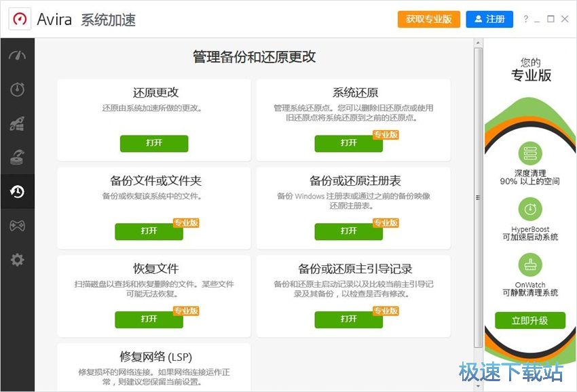Click the 专业版 badge on 备份或还原注册表
Viewport: 577px width, 392px height.
coord(386,222)
